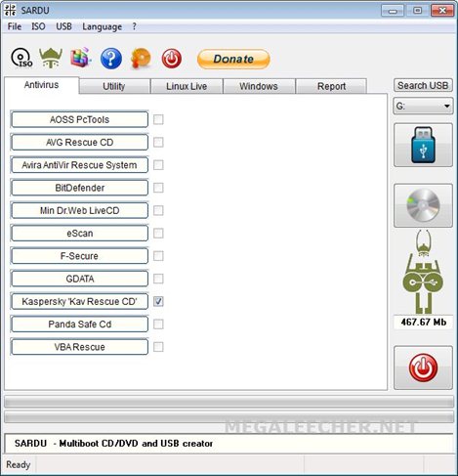
Task: Click the eScan button
Action: pos(79,234)
